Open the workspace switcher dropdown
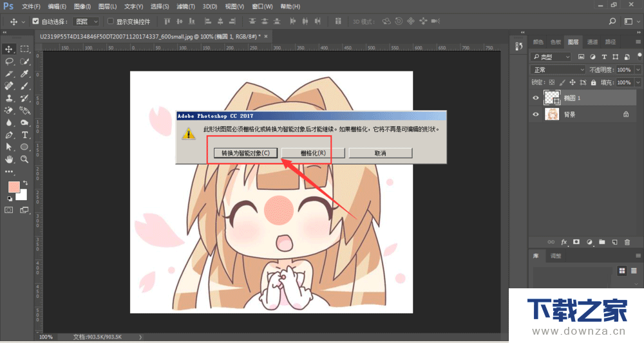Viewport: 644px width, 343px height. tap(629, 21)
